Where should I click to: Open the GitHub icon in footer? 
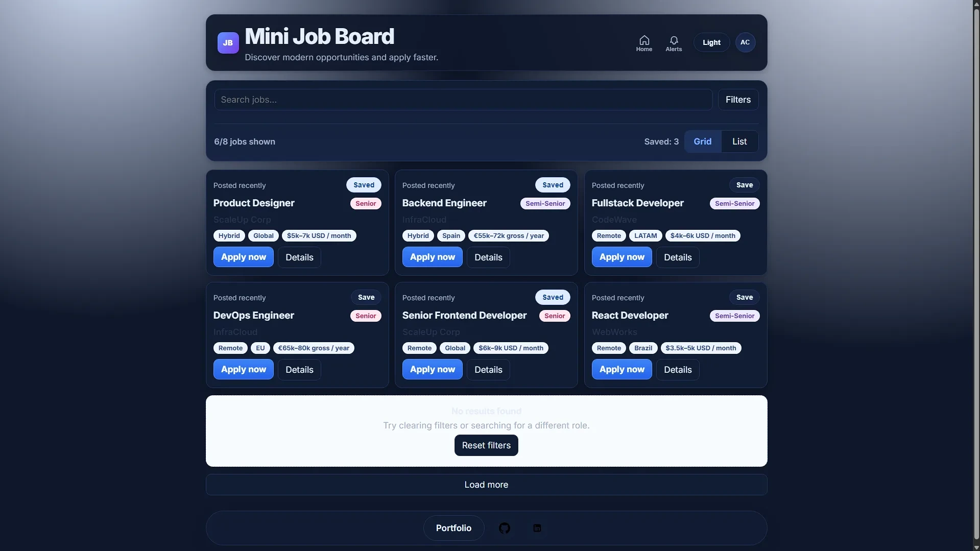pos(505,528)
